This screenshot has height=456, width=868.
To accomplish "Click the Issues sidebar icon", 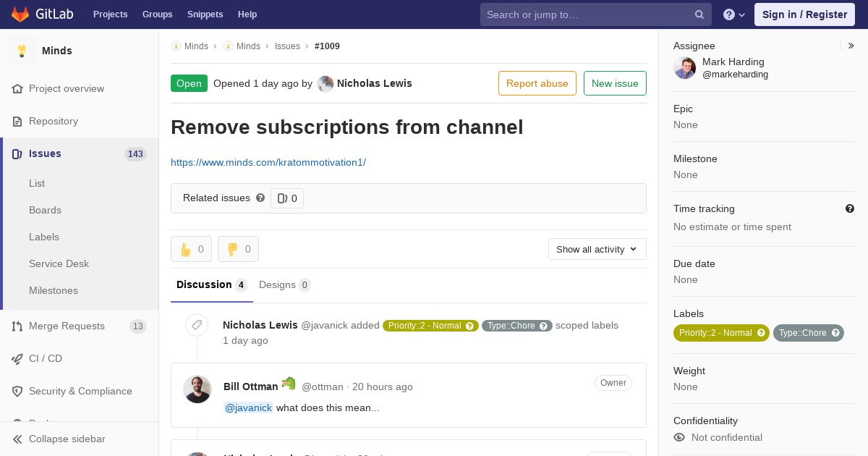I will 17,153.
